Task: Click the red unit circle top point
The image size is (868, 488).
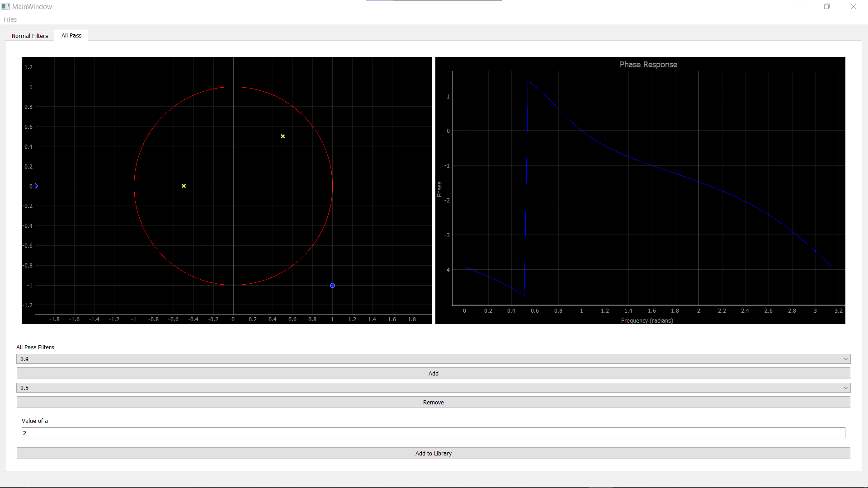Action: pyautogui.click(x=233, y=87)
